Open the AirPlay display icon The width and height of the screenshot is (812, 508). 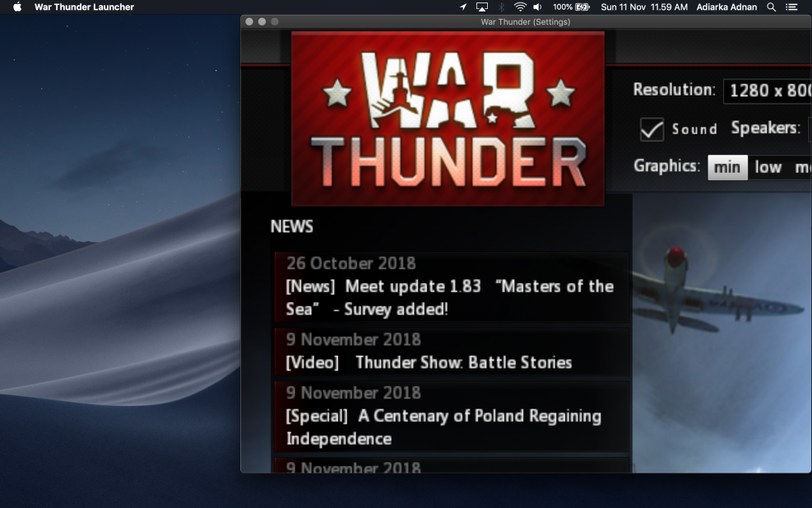(x=482, y=7)
